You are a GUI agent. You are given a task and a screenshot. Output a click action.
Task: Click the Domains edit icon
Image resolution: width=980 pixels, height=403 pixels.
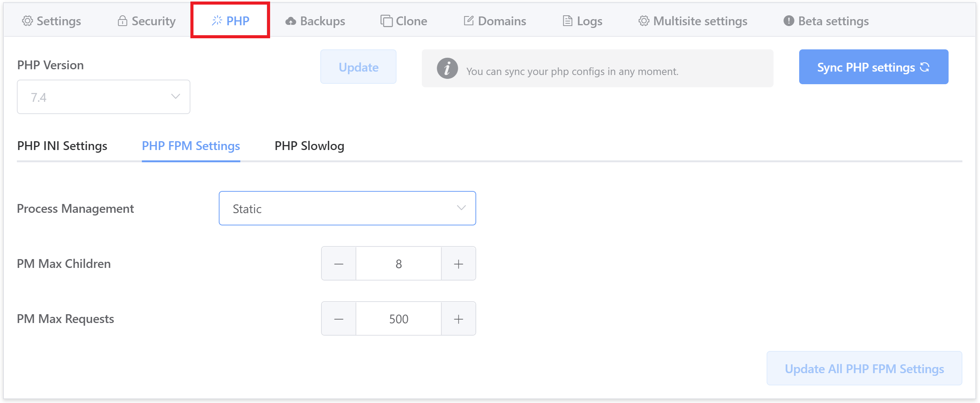[x=469, y=21]
